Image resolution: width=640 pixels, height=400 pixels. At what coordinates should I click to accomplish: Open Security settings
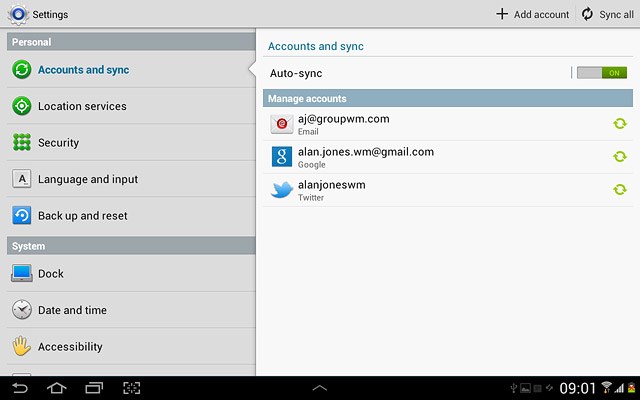(131, 142)
